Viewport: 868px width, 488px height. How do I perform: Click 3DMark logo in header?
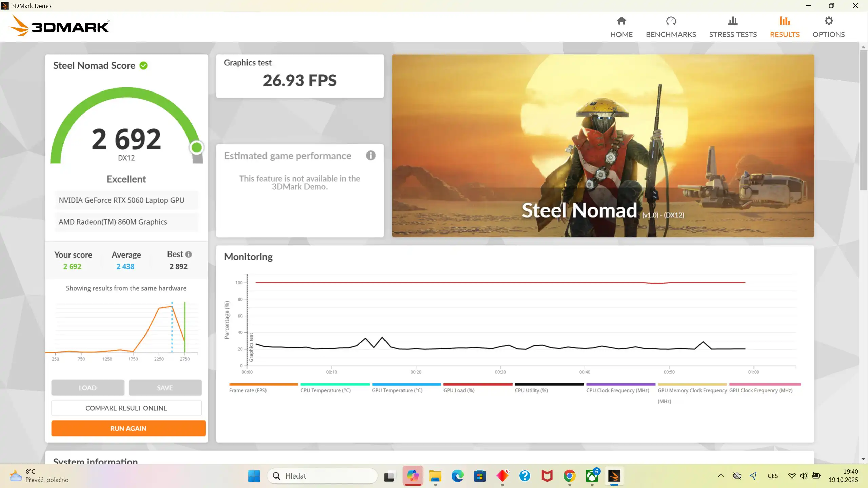click(x=60, y=26)
